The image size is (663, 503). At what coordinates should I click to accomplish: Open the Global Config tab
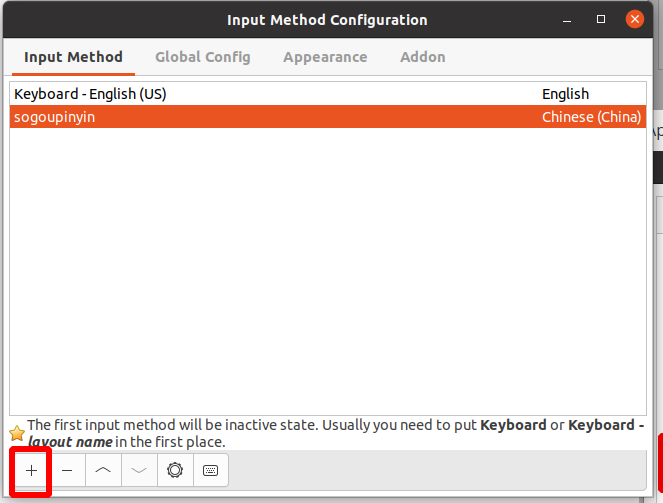[x=203, y=57]
